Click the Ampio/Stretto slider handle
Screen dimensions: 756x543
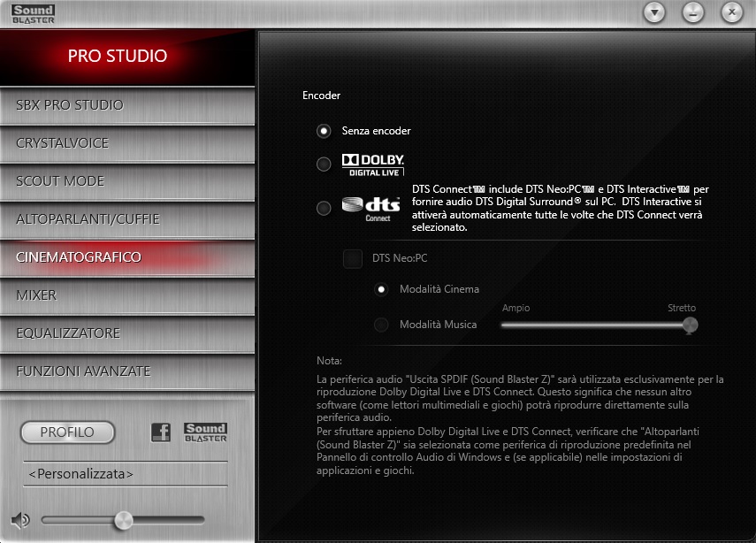(x=690, y=325)
